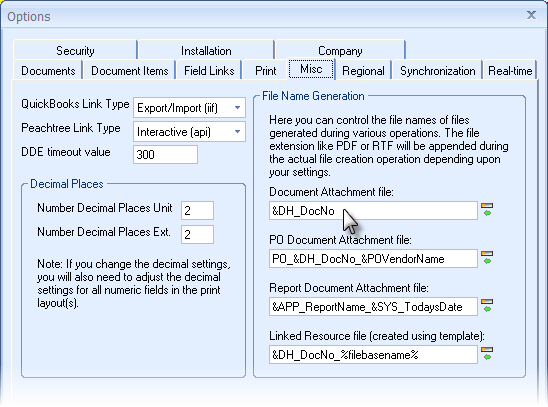Click the Number Decimal Places Ext. field

coord(197,234)
